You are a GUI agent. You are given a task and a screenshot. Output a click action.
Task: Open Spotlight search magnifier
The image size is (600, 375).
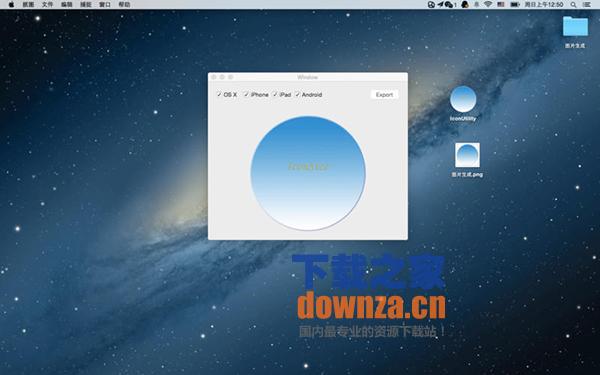[573, 5]
